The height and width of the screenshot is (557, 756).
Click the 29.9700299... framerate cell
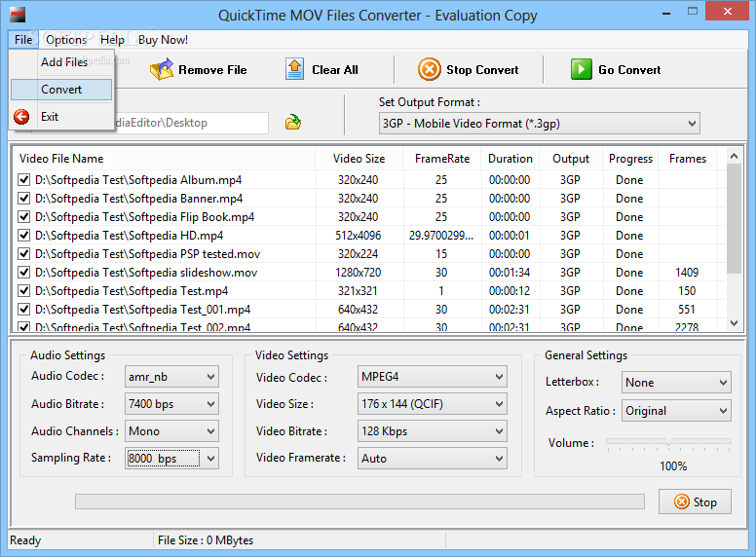point(441,235)
